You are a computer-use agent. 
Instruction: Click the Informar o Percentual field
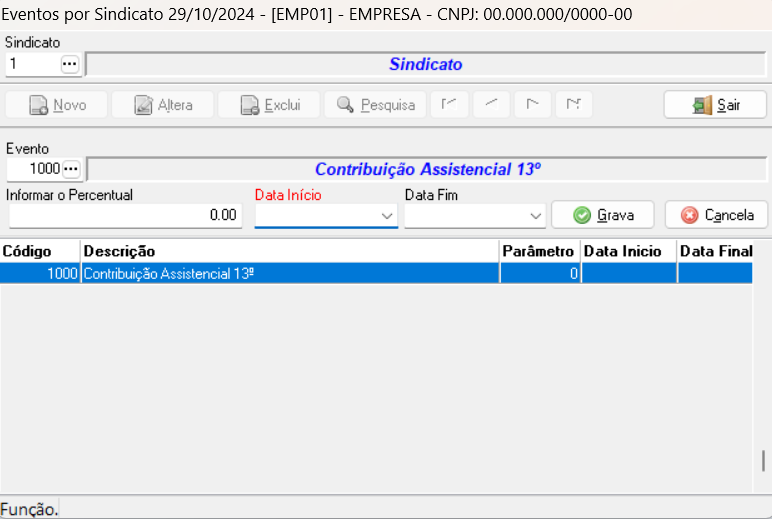click(126, 215)
